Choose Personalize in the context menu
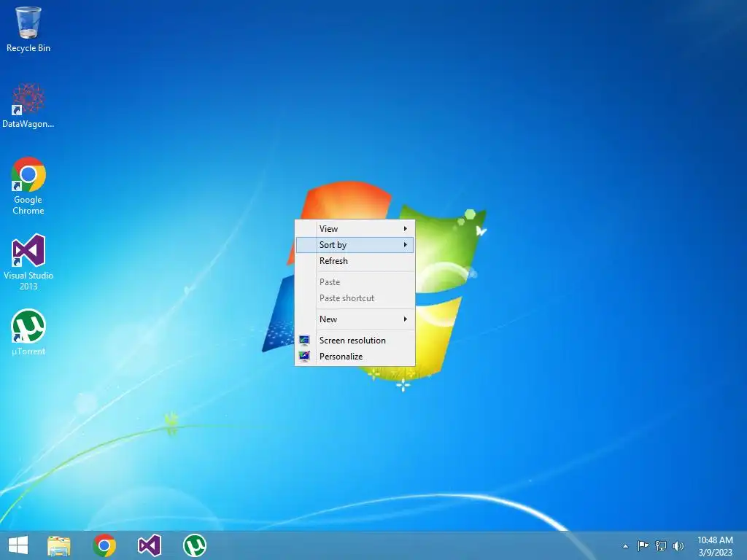The height and width of the screenshot is (560, 747). click(355, 356)
